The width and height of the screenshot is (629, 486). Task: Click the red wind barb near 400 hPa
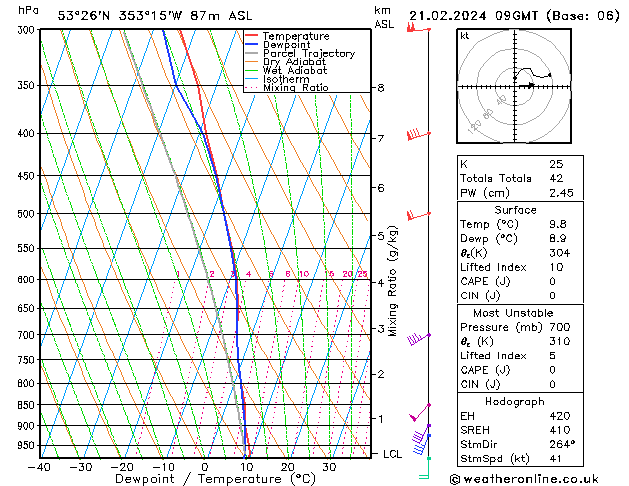click(x=417, y=134)
